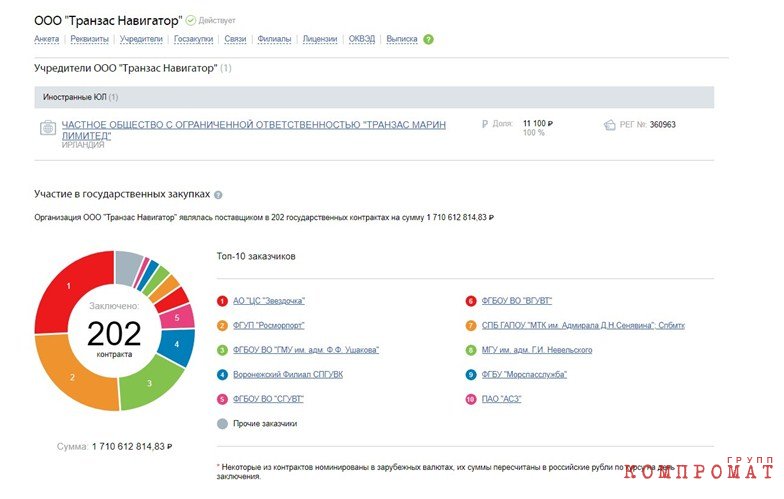The image size is (784, 499).
Task: Select orange donut segment labeled 2
Action: pos(70,376)
